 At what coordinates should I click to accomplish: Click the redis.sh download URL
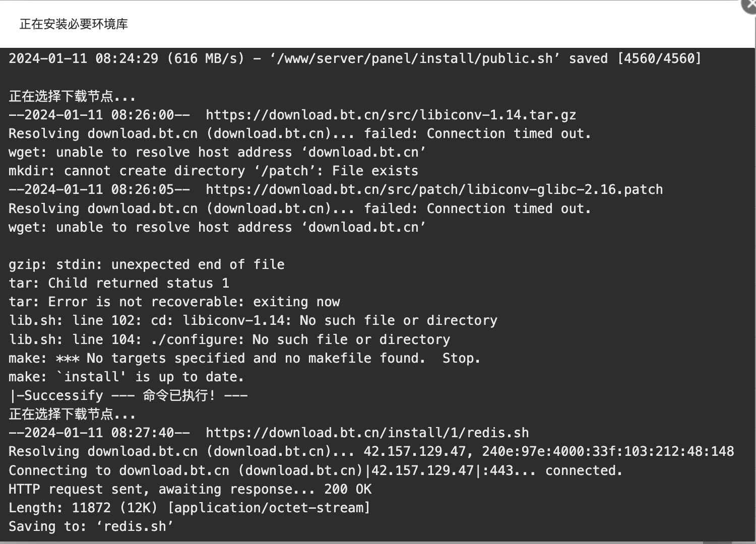(367, 433)
